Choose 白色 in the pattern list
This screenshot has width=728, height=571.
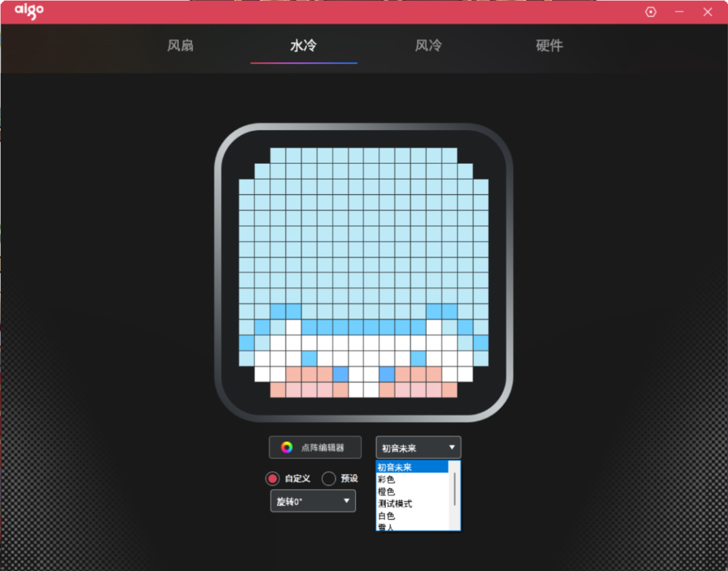(x=412, y=515)
